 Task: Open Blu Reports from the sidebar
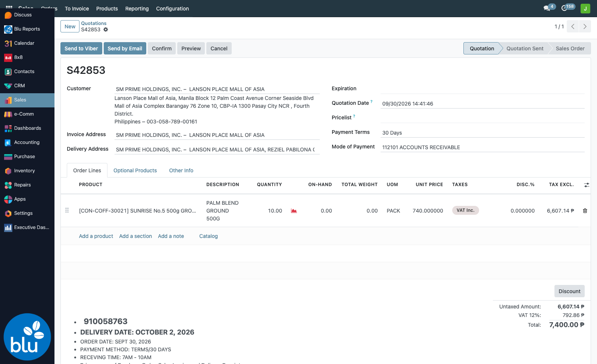27,29
